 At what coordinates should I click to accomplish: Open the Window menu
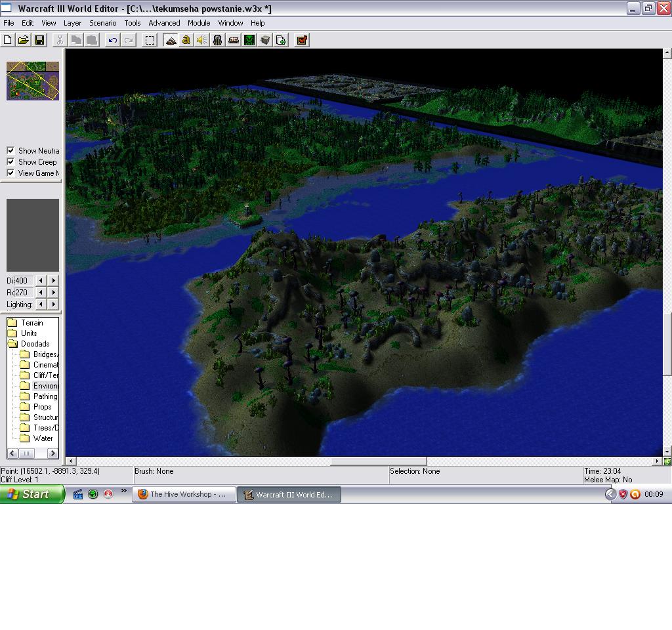[x=230, y=23]
